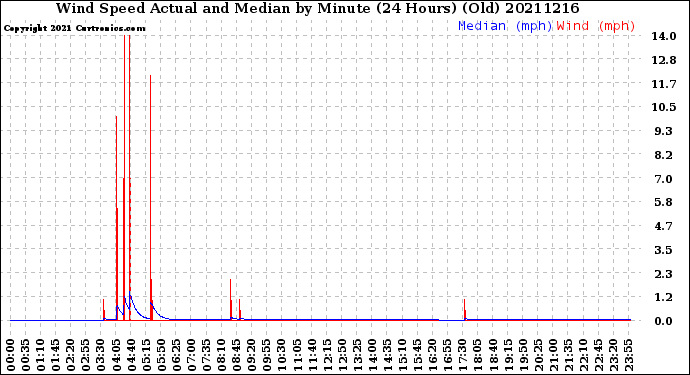Click the 12:50 time axis label
This screenshot has height=375, width=690.
342,354
